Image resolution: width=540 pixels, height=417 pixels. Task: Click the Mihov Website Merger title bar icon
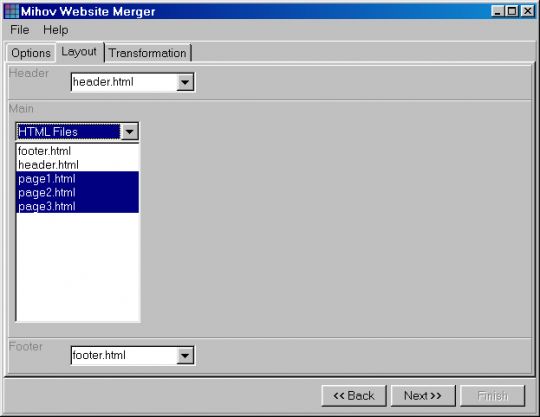[x=11, y=11]
